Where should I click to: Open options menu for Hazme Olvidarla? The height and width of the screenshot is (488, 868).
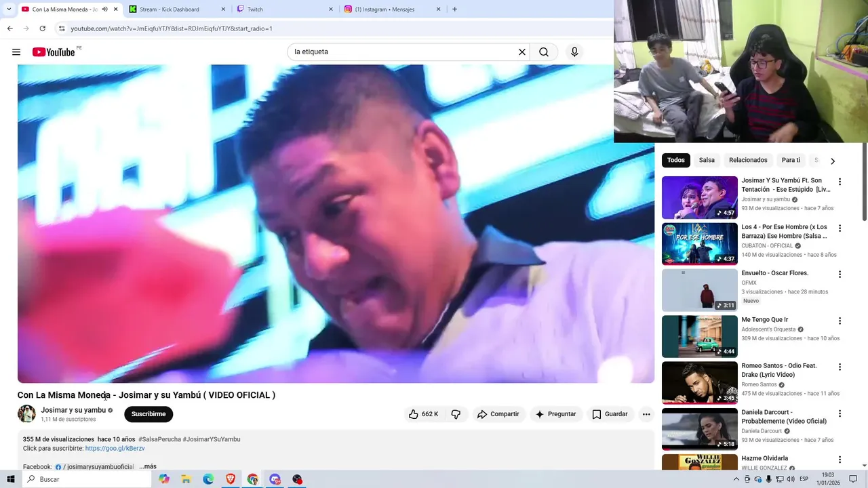tap(840, 460)
